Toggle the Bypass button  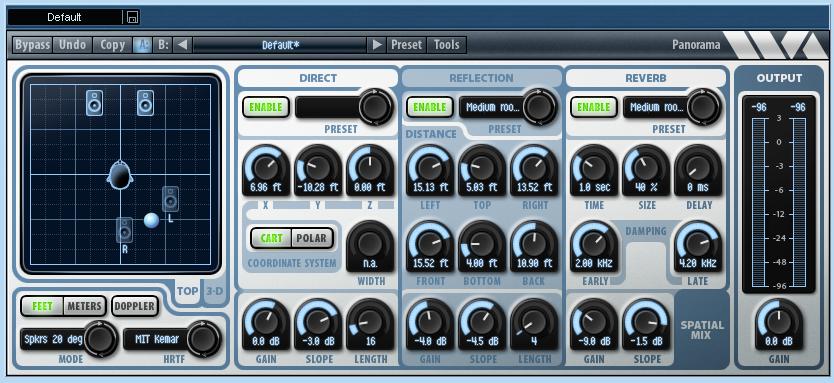tap(32, 45)
